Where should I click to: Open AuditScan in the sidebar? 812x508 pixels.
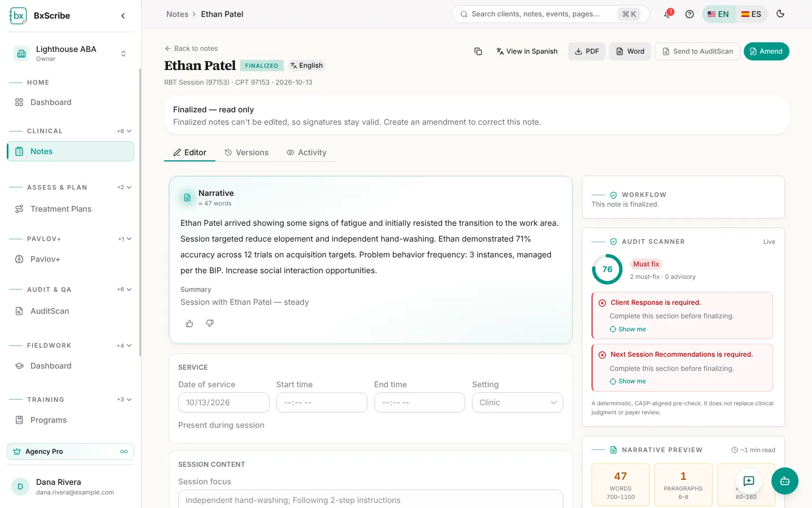[70, 311]
